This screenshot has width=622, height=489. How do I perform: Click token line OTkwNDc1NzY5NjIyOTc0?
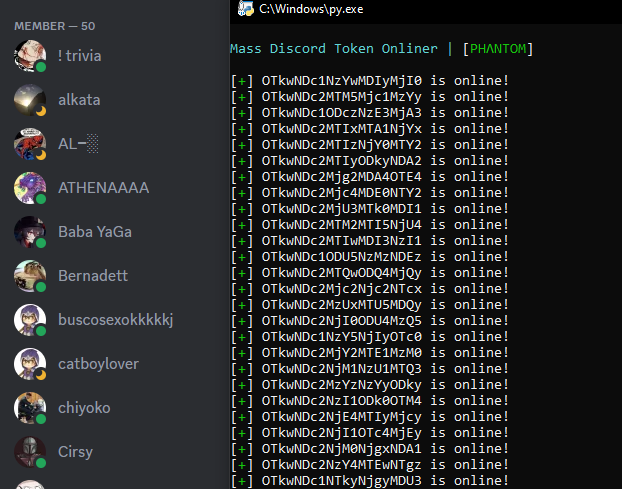click(x=370, y=337)
